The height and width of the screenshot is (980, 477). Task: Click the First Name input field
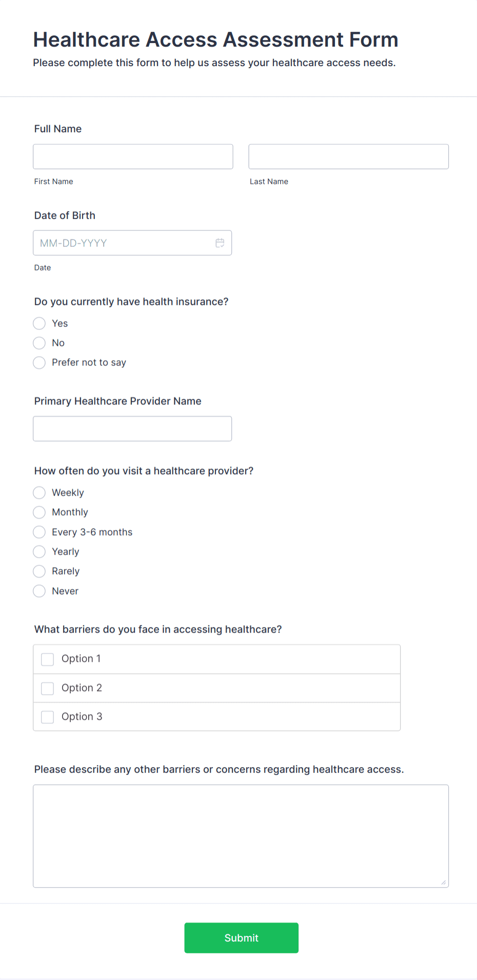(x=132, y=156)
